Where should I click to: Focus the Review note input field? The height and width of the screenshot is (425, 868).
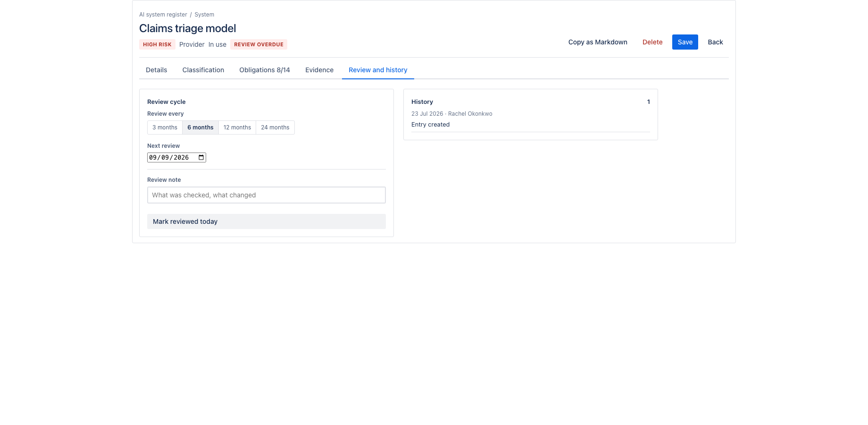267,195
